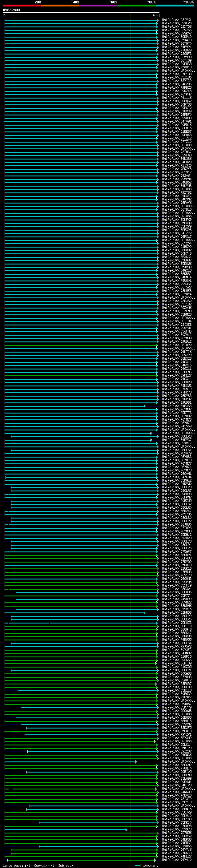Select hit label UniRef100_C5MKI0
The height and width of the screenshot is (868, 197).
(176, 822)
